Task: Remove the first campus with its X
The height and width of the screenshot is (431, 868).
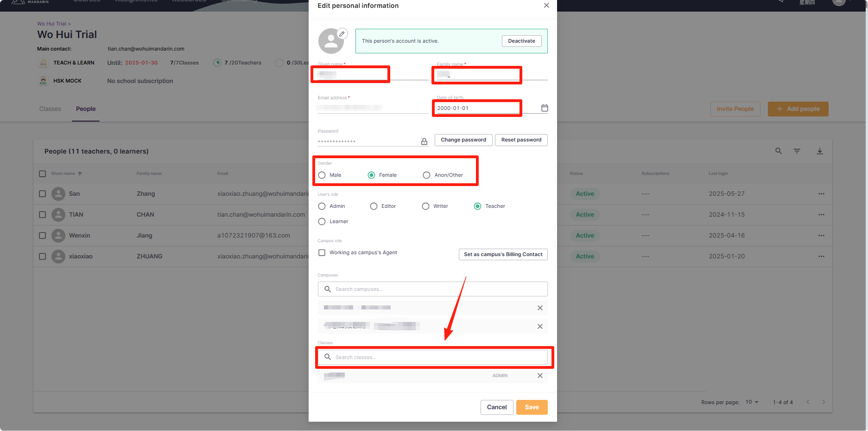Action: (540, 308)
